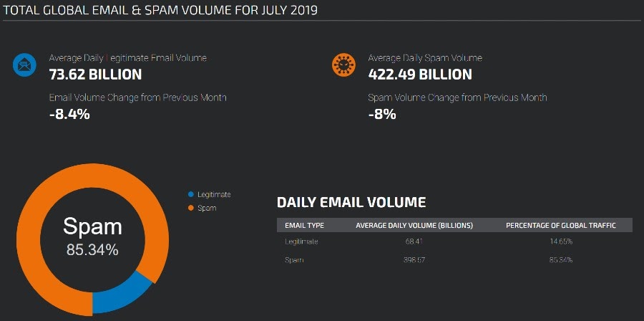Click the orange Spam legend dot
644x321 pixels.
pos(190,208)
